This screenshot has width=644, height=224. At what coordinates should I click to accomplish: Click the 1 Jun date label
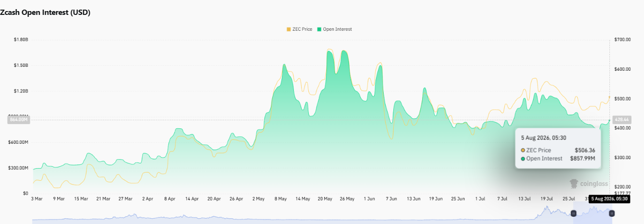(369, 199)
